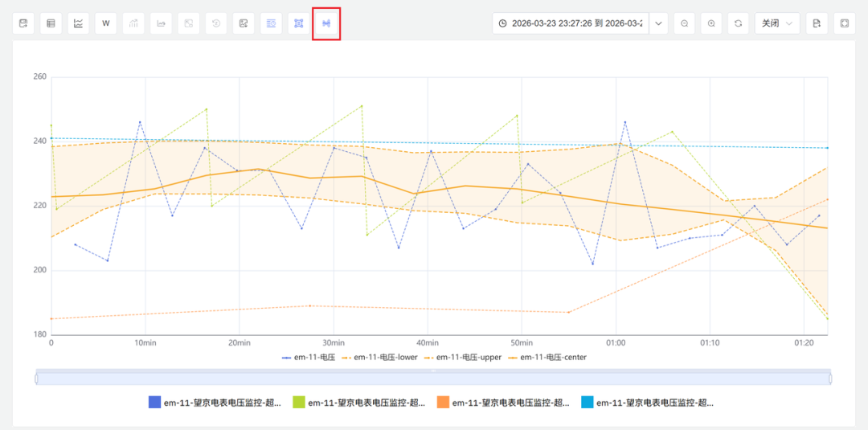Image resolution: width=868 pixels, height=430 pixels.
Task: Click the light blue series legend swatch
Action: coord(587,403)
